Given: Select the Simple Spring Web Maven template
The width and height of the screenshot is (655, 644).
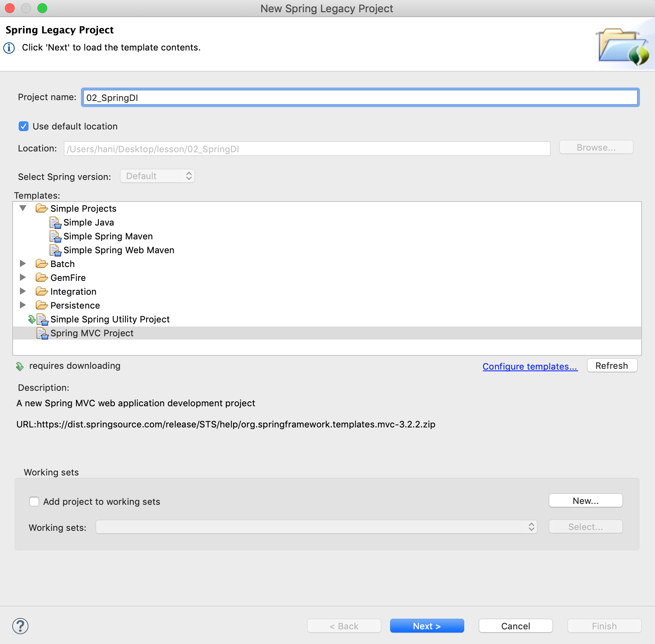Looking at the screenshot, I should (119, 250).
